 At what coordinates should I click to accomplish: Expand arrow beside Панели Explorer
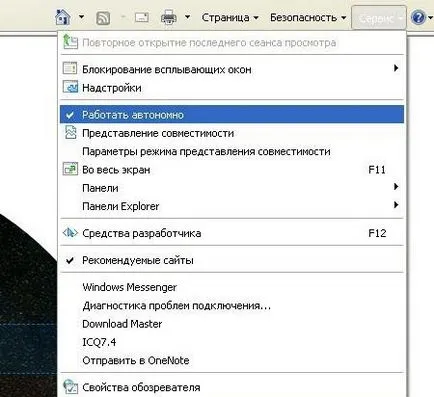point(396,205)
